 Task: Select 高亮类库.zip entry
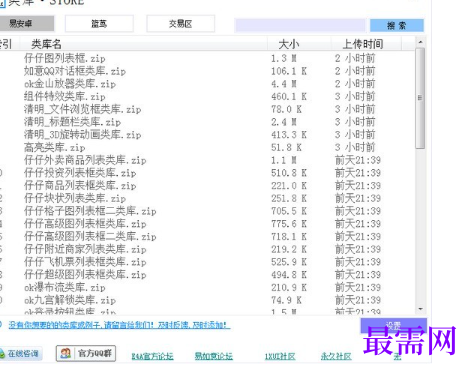tap(55, 147)
